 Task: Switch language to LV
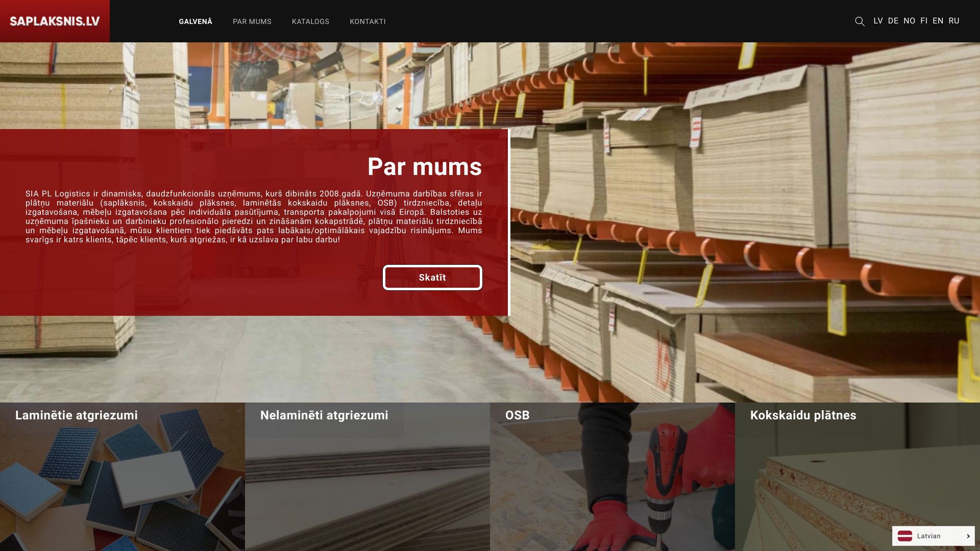[x=878, y=21]
